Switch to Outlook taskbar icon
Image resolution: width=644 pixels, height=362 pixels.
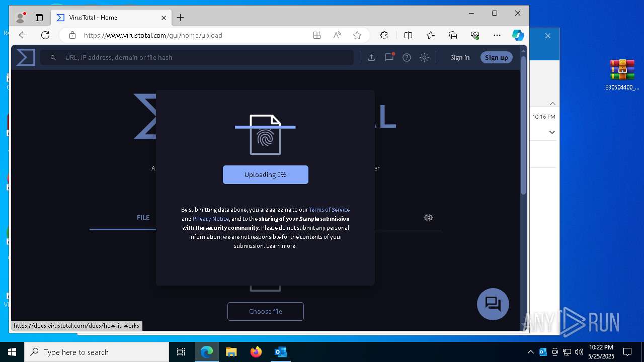pyautogui.click(x=280, y=352)
